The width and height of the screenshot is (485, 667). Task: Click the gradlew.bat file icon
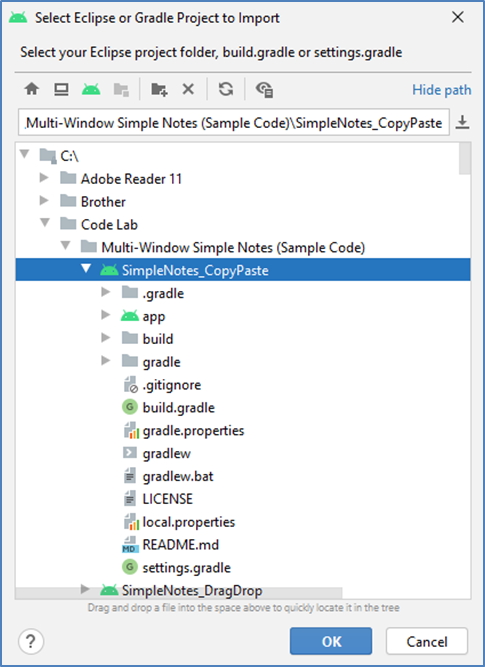pos(129,476)
